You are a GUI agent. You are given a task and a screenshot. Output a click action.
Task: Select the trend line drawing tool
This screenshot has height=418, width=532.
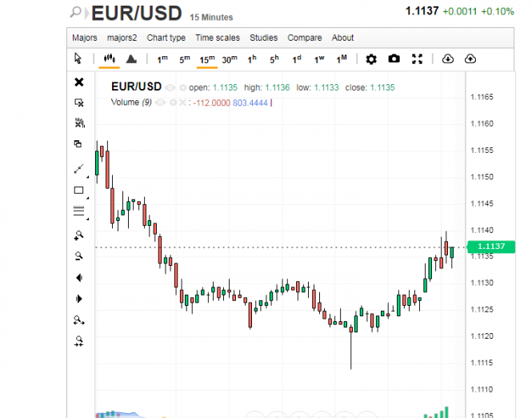click(78, 169)
